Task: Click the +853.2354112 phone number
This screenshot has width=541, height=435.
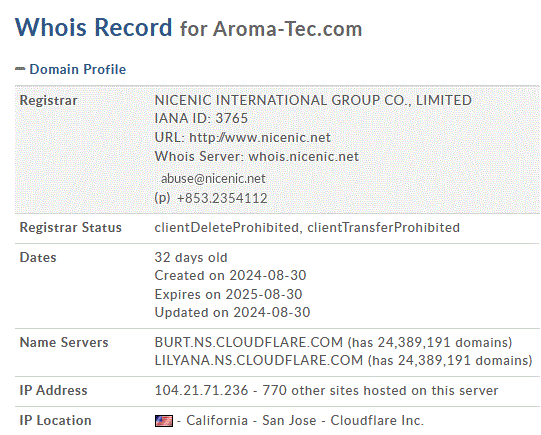Action: [222, 198]
